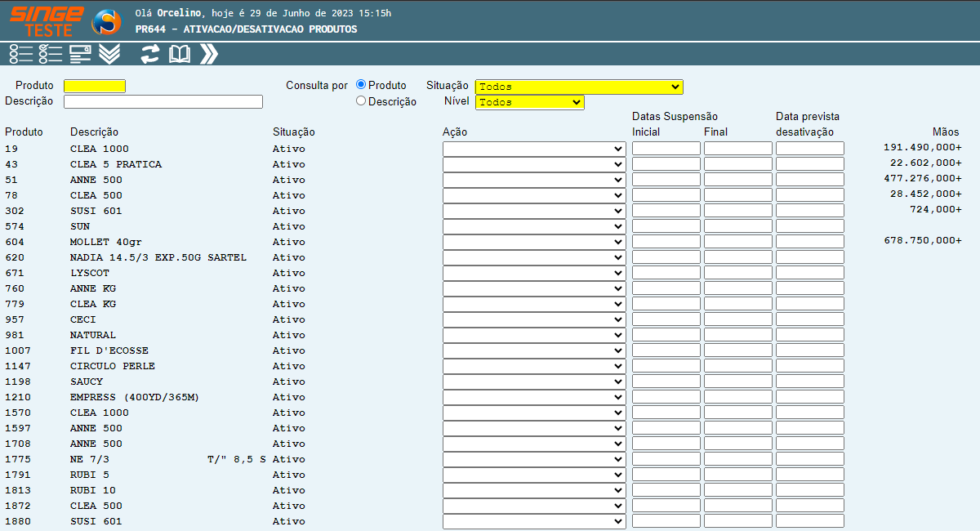
Task: Click the Final suspension date for product 1791
Action: coord(738,475)
